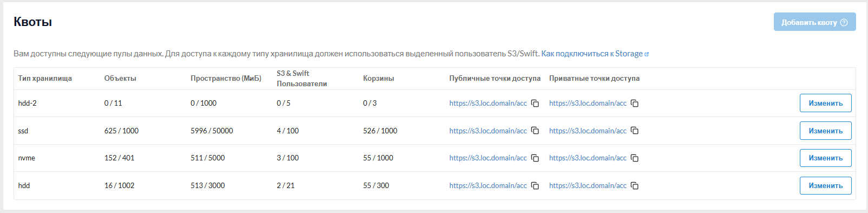Screen dimensions: 868x213
Task: Click Изменить for the nvme quota
Action: click(x=825, y=158)
